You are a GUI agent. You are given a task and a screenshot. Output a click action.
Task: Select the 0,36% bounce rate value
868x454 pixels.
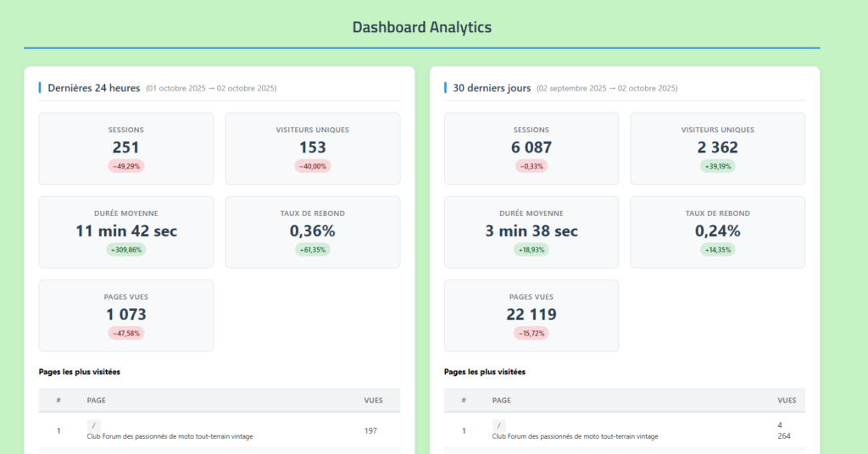click(313, 230)
